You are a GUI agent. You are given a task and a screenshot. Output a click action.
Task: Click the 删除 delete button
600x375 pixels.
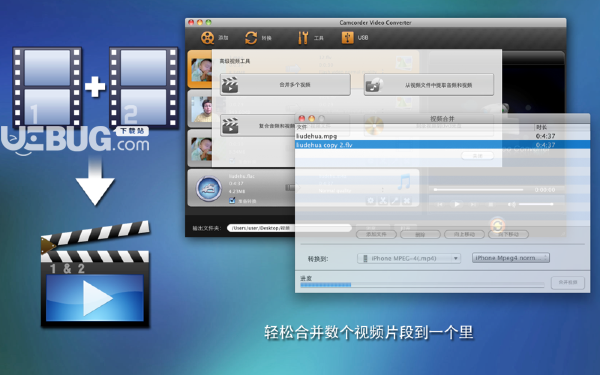pyautogui.click(x=420, y=234)
